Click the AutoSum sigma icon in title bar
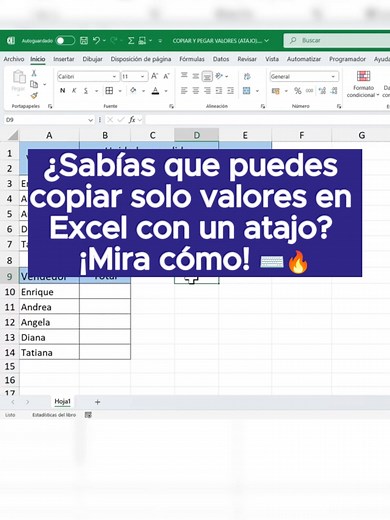 (x=131, y=41)
